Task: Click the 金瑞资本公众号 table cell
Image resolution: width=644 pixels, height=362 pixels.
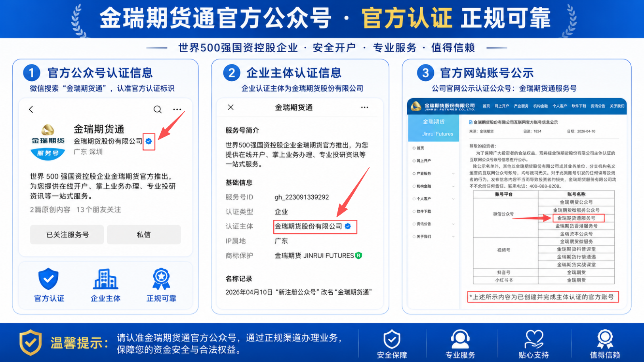Action: point(576,234)
